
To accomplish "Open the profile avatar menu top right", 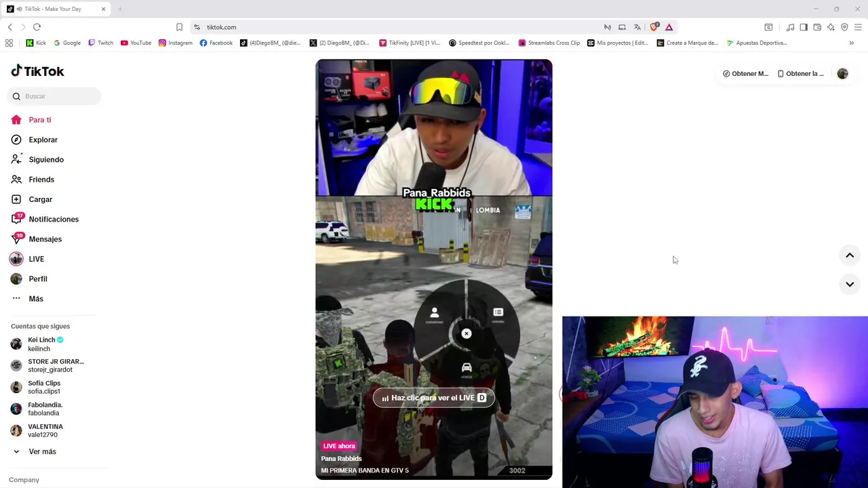I will (842, 74).
